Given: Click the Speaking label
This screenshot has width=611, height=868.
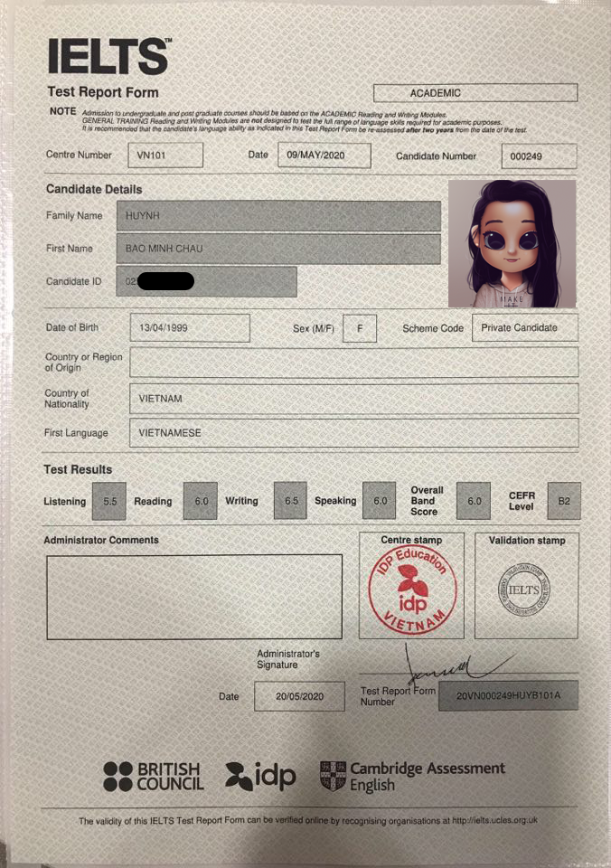Looking at the screenshot, I should [335, 500].
